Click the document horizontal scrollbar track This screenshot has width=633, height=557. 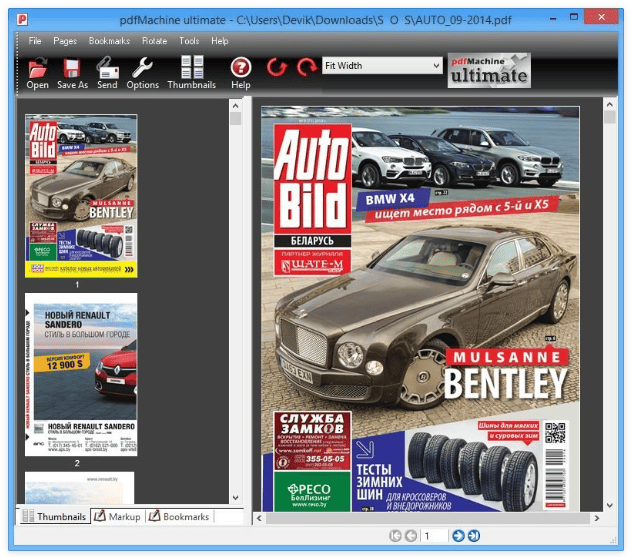[x=428, y=518]
